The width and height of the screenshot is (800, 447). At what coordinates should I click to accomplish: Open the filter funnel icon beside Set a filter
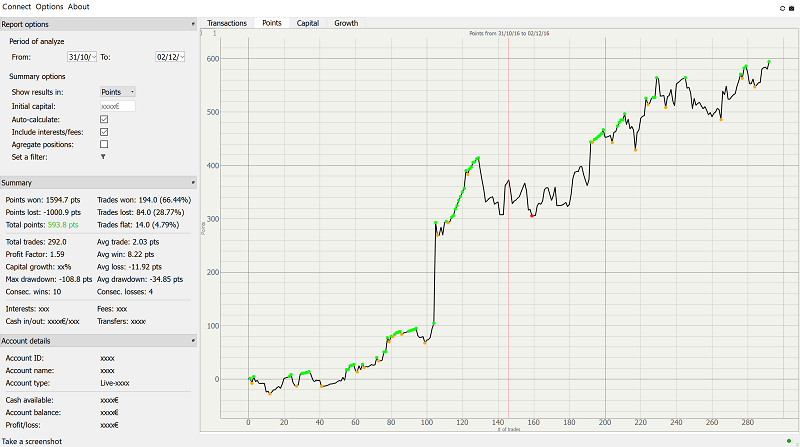tap(103, 157)
